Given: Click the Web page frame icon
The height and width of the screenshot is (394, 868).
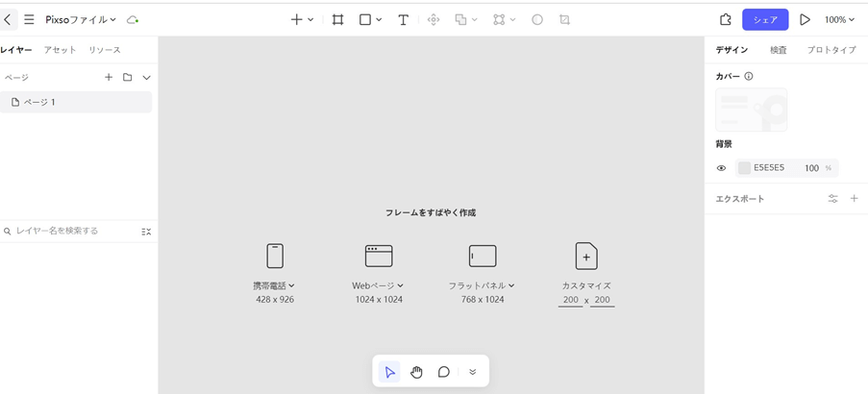Looking at the screenshot, I should coord(379,257).
